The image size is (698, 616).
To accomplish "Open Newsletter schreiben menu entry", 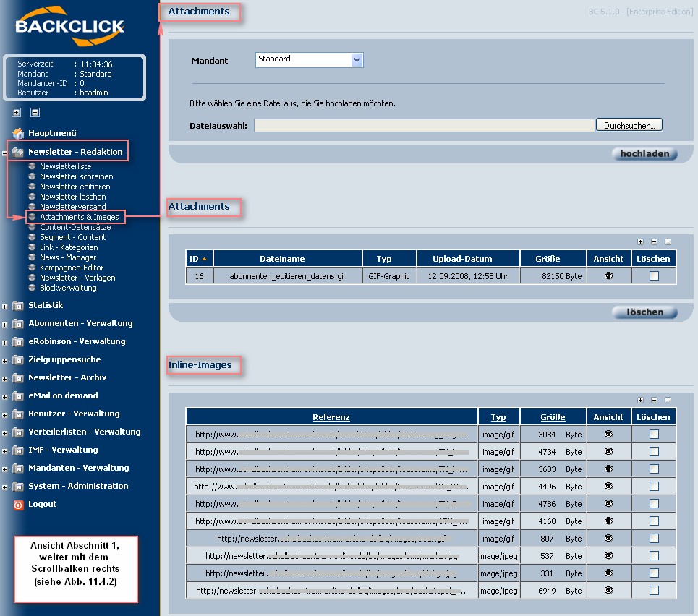I will [x=76, y=176].
